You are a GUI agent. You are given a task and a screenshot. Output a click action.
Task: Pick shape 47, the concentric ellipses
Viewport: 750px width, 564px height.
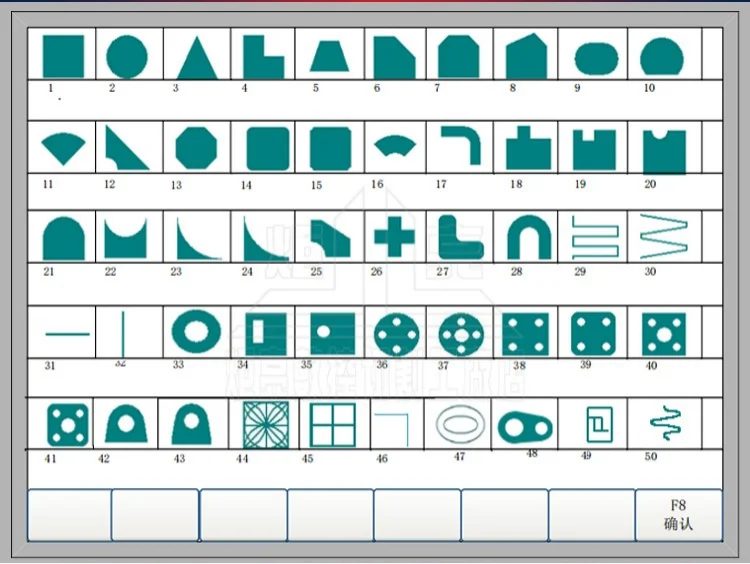click(x=461, y=424)
